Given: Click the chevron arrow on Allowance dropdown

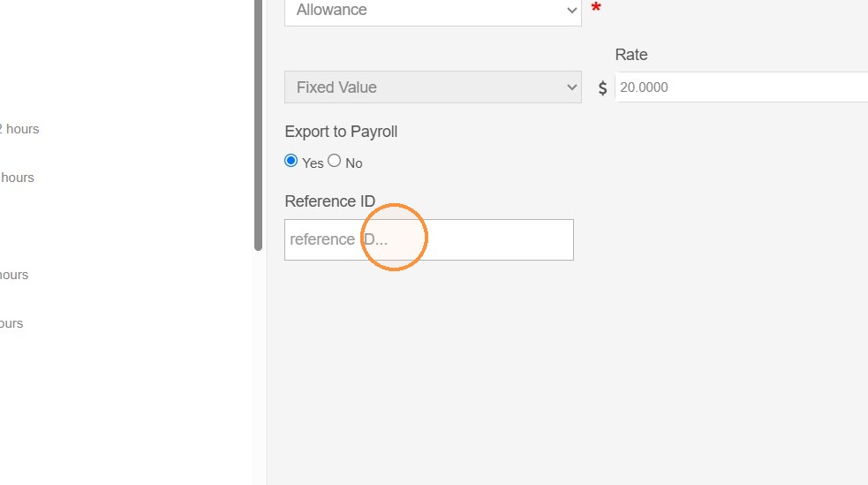Looking at the screenshot, I should coord(572,10).
